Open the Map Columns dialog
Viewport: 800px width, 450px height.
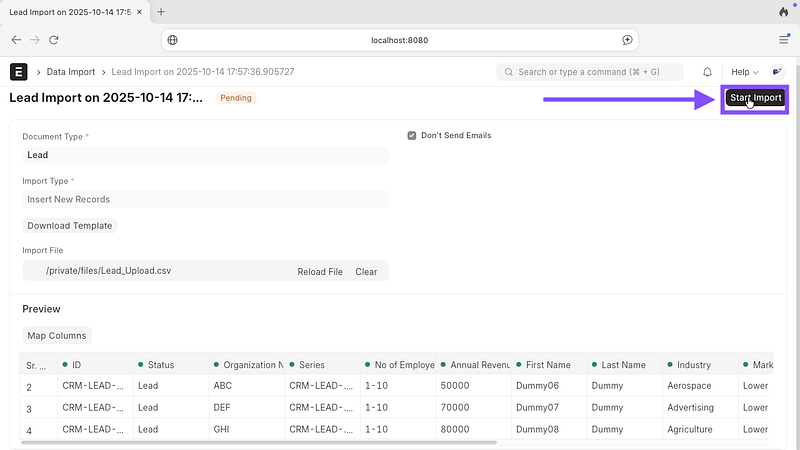coord(57,335)
